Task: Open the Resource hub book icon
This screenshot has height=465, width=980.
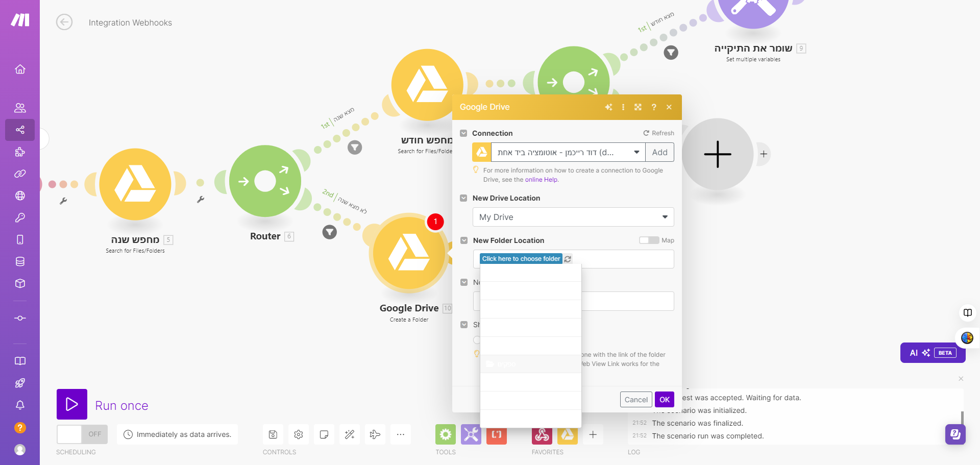Action: click(x=20, y=361)
